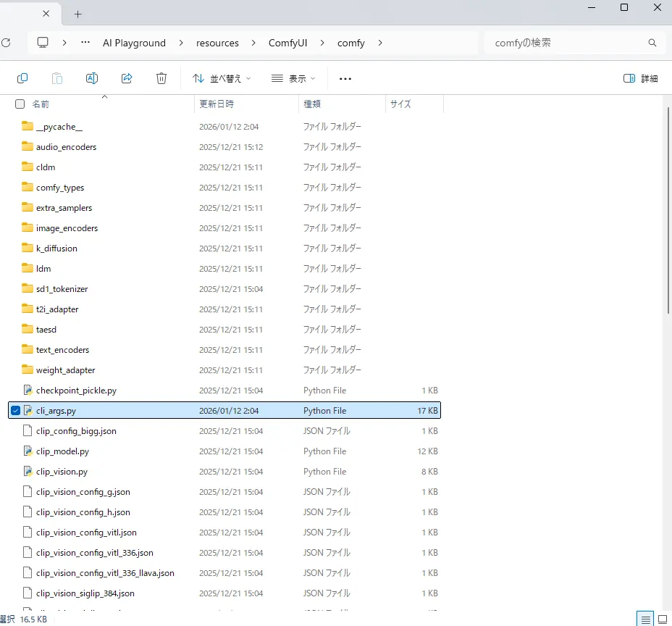Viewport: 672px width, 626px height.
Task: Toggle the select-all checkbox in header
Action: 20,104
